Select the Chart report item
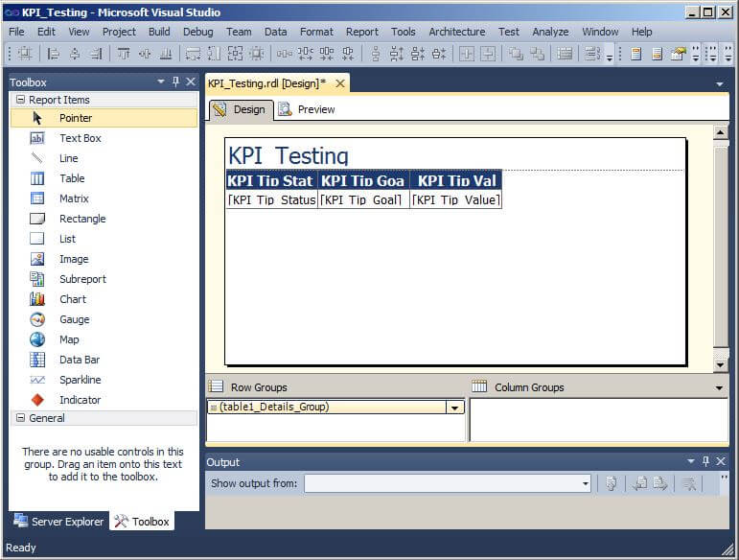The height and width of the screenshot is (560, 739). (104, 299)
